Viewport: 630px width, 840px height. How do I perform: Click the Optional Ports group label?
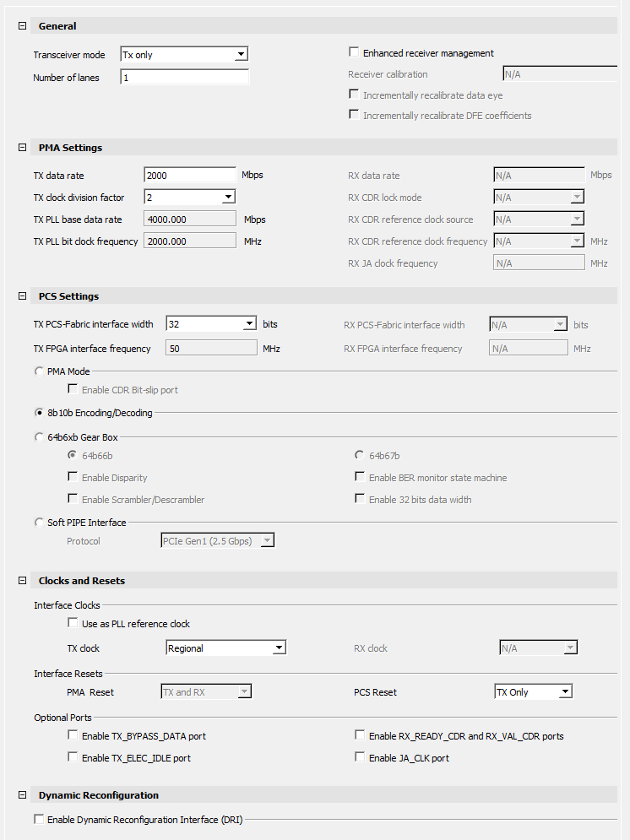tap(62, 718)
